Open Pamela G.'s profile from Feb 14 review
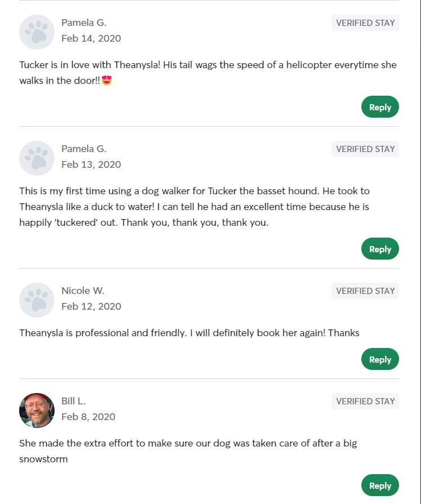The image size is (421, 504). point(84,23)
